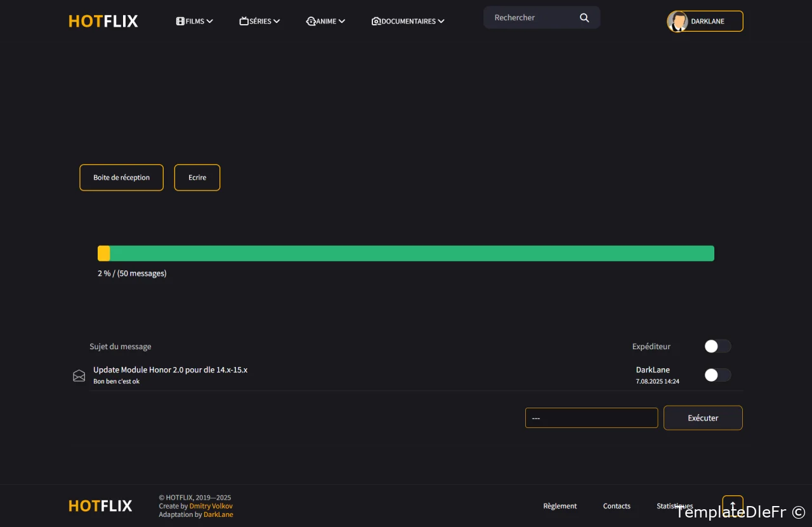Click the search magnifier icon
The image size is (812, 527).
[x=584, y=18]
